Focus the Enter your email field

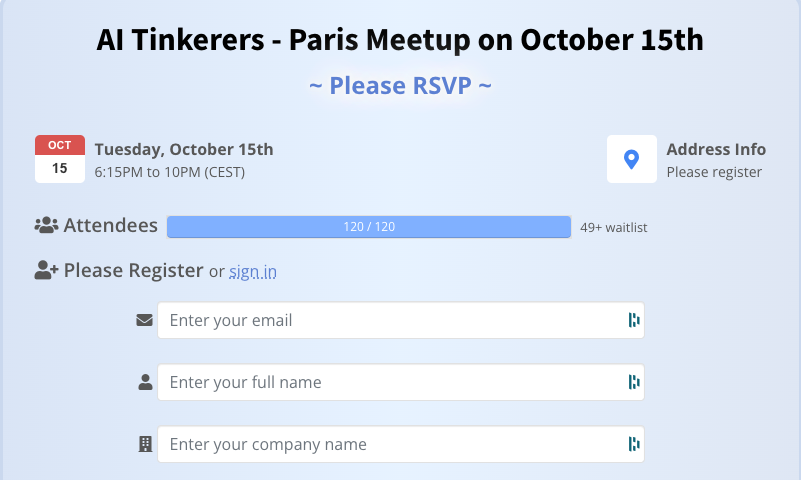tap(390, 321)
